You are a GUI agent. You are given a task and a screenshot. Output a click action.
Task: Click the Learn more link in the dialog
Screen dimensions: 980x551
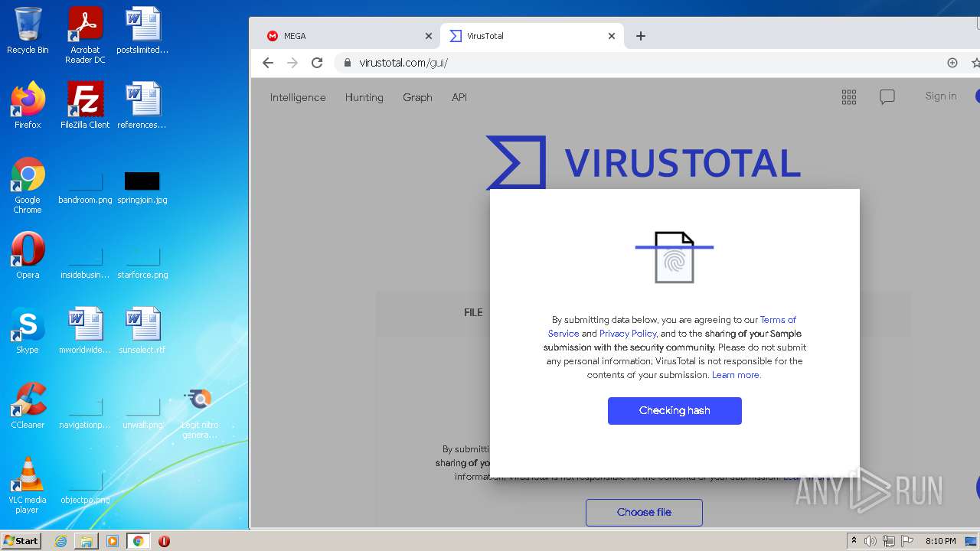pyautogui.click(x=736, y=375)
